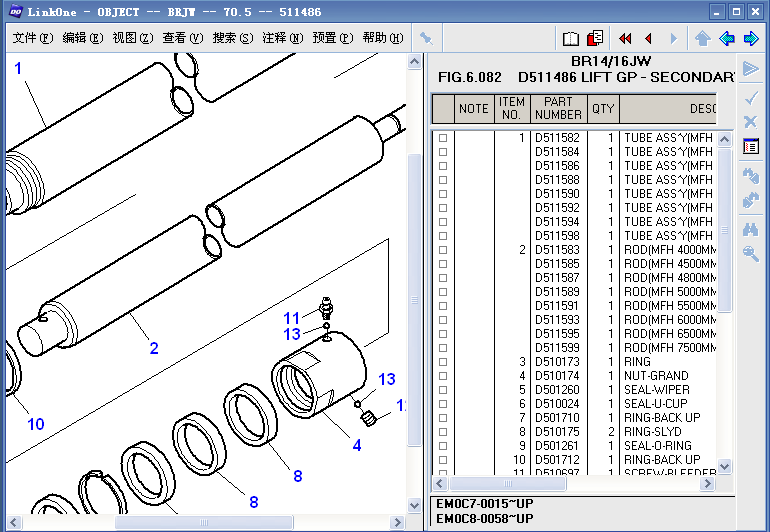The width and height of the screenshot is (770, 532).
Task: Click the red book with page icon
Action: (596, 39)
